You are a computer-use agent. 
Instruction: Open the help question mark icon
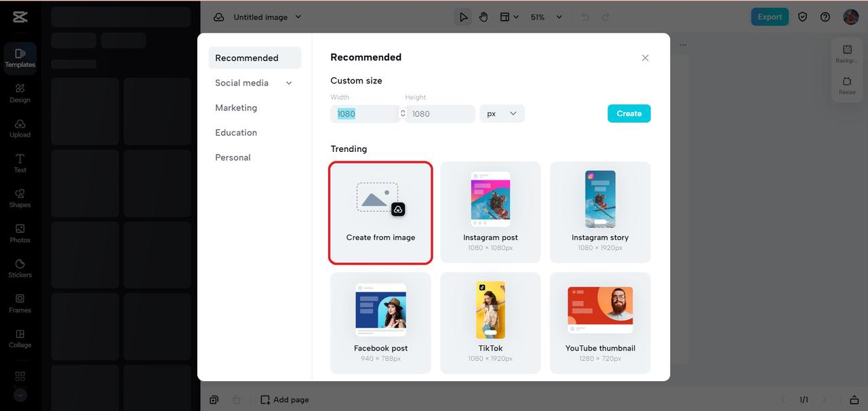tap(825, 17)
